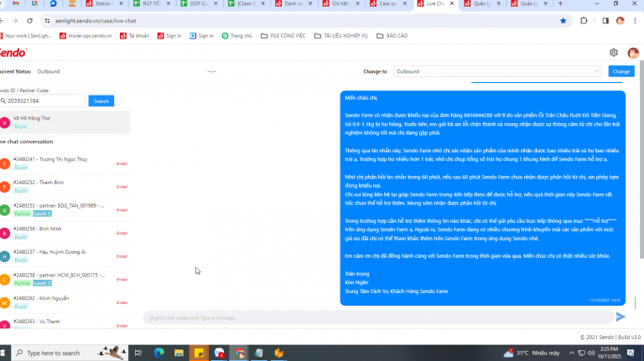Open the inside-opc.sendo.vn bookmark
The image size is (644, 361).
(x=86, y=36)
